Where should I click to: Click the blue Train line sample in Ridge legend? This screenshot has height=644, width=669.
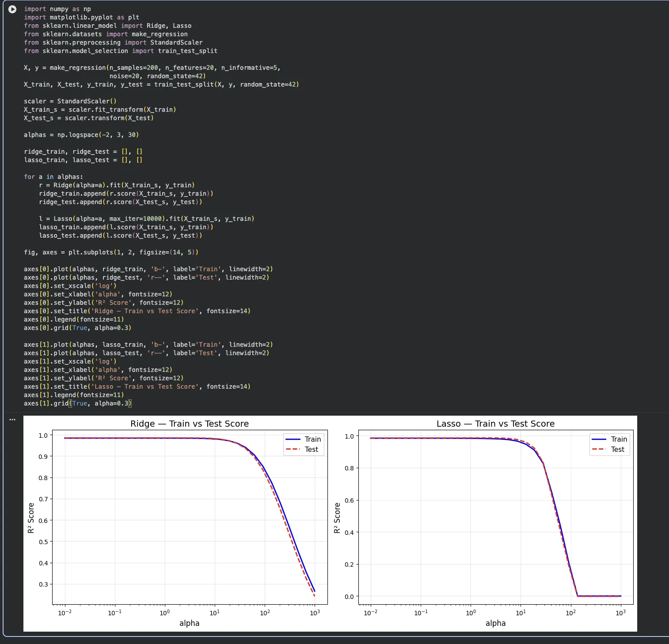(293, 439)
